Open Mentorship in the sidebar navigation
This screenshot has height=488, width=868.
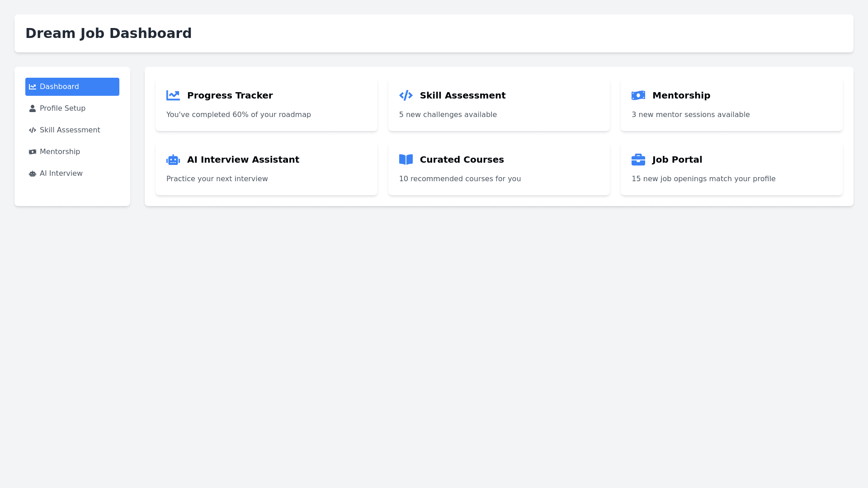pos(60,152)
